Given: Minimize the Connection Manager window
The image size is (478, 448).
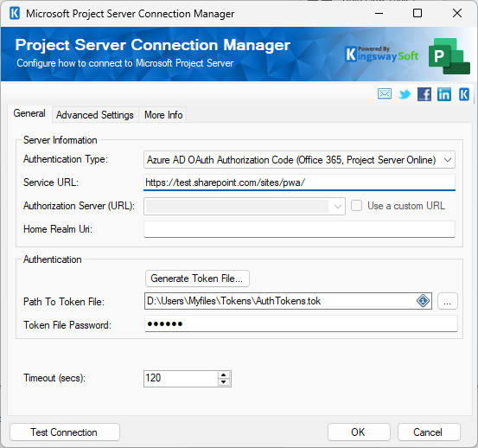Looking at the screenshot, I should point(379,14).
